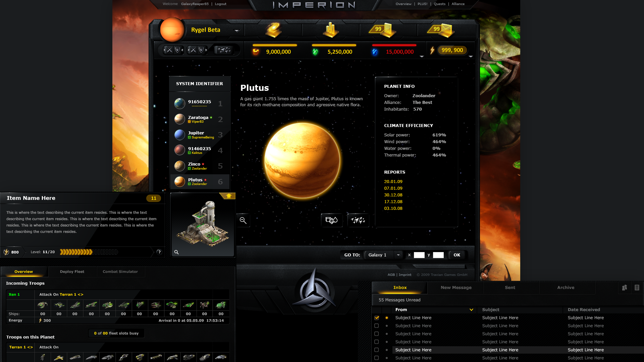Zoom planet view with magnifier icon
Viewport: 644px width, 362px height.
[243, 221]
